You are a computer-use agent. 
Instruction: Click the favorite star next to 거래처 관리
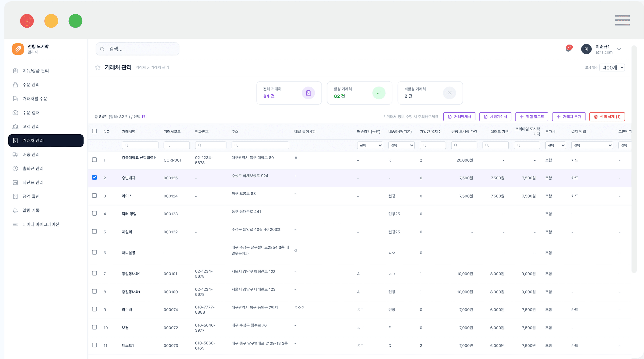coord(97,67)
